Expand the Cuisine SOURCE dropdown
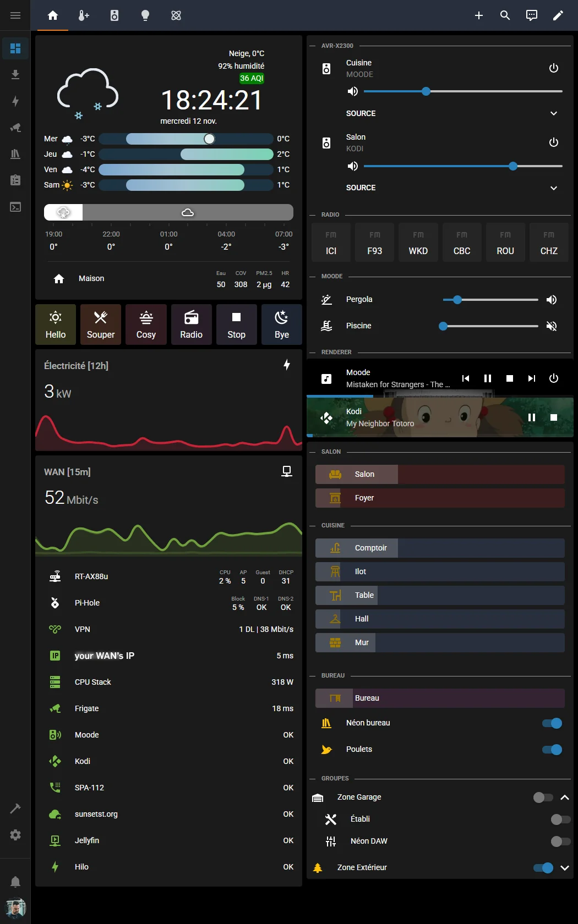Viewport: 578px width, 924px height. tap(553, 113)
